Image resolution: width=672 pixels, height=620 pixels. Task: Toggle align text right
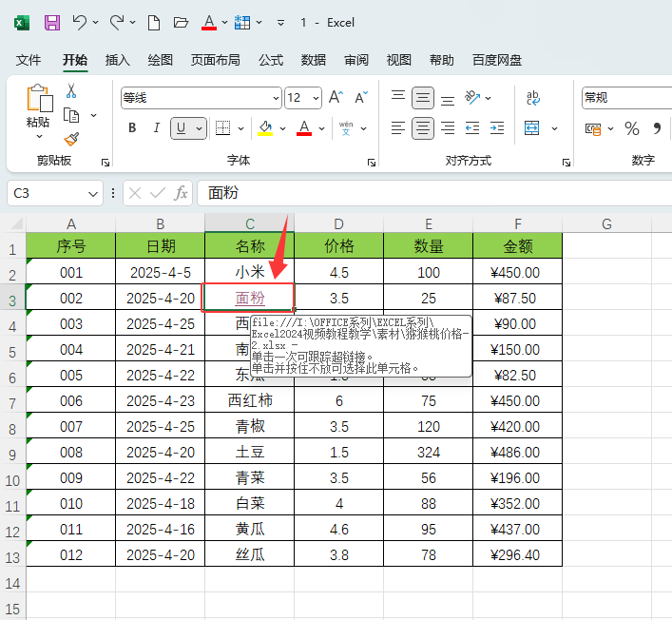[x=448, y=127]
